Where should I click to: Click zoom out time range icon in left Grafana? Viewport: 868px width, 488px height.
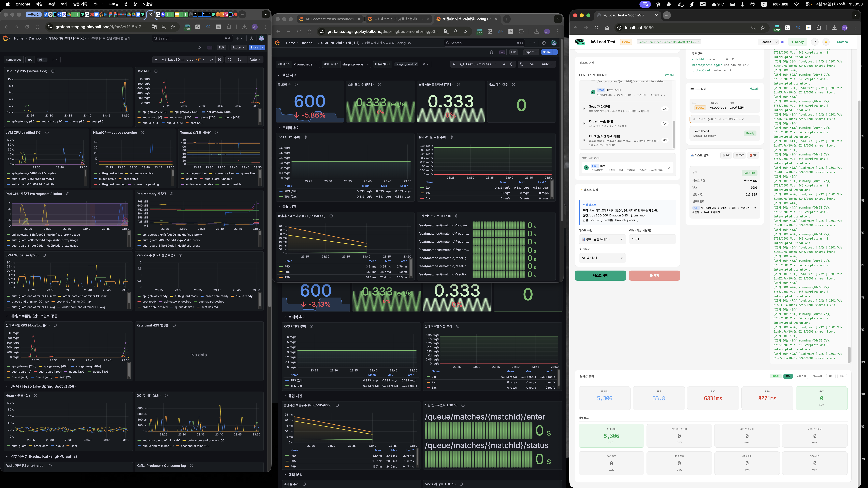[x=219, y=60]
